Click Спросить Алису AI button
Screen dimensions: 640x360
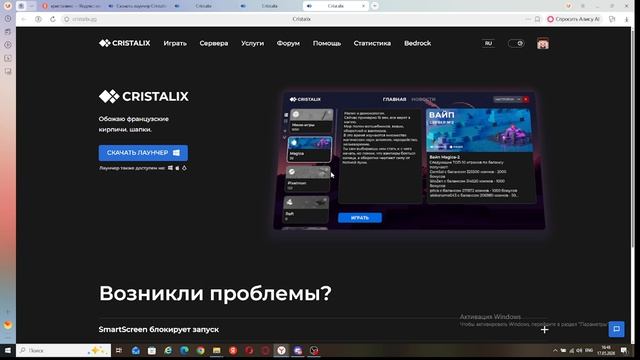pos(573,19)
